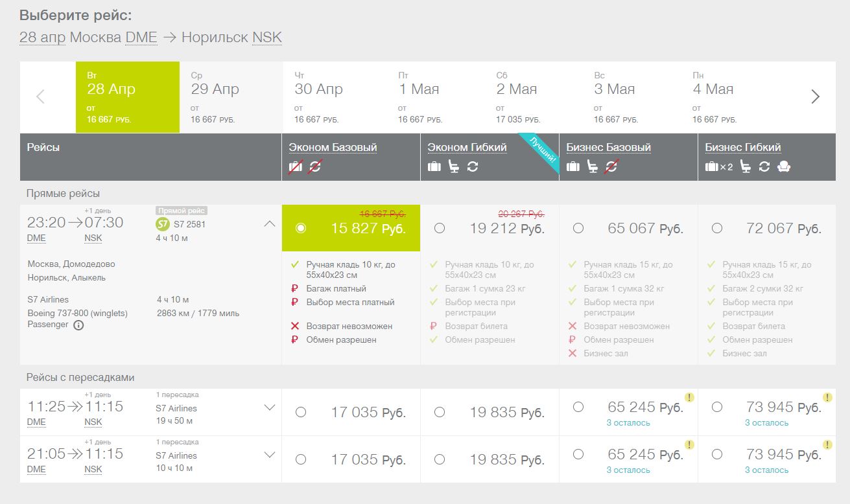This screenshot has height=504, width=850.
Task: Click warning icon beside 21:05 flight's 73 945 price
Action: (828, 444)
